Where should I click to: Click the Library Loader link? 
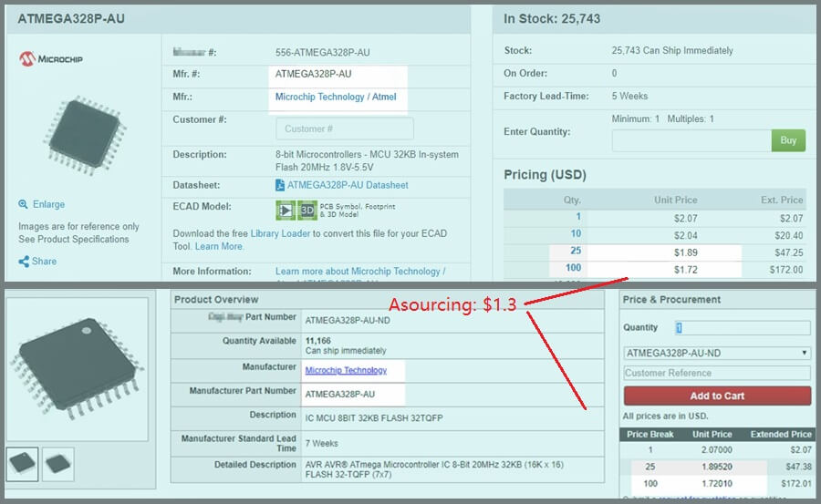[x=280, y=233]
